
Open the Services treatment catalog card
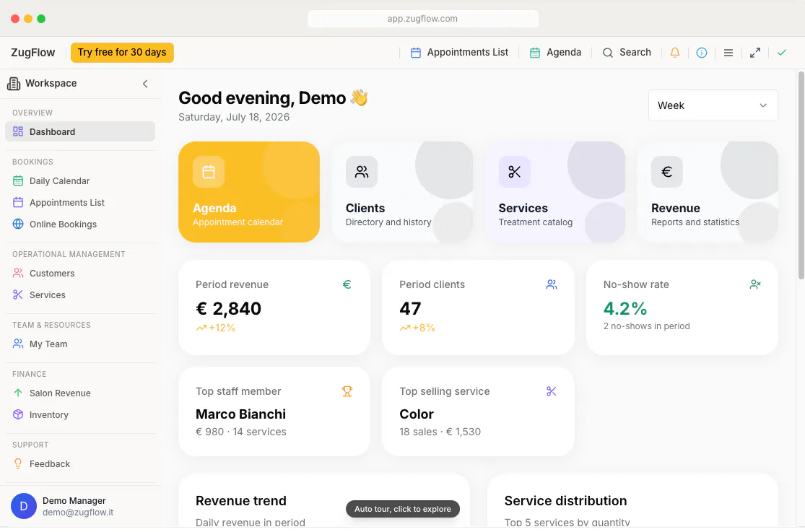pyautogui.click(x=555, y=192)
